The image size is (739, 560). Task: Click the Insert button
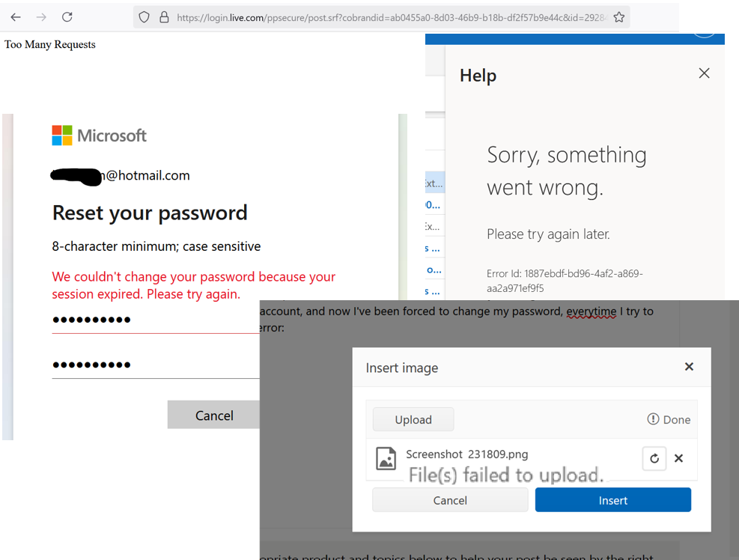pyautogui.click(x=612, y=499)
